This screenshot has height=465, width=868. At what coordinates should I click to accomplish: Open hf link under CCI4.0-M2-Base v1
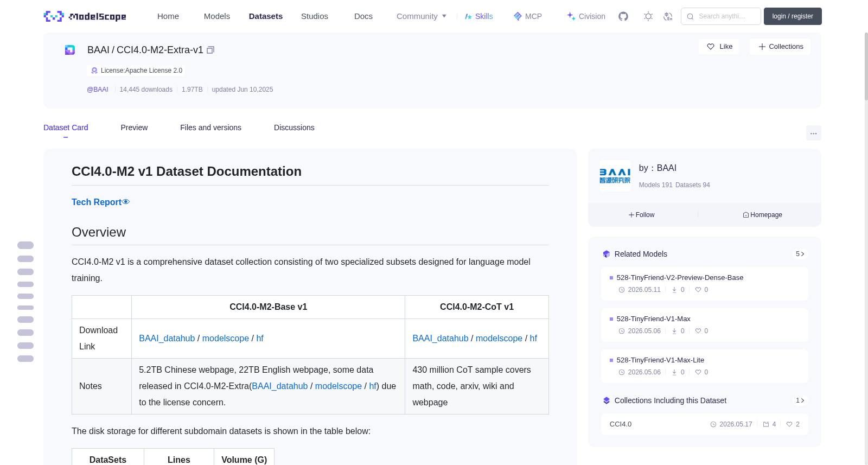[260, 338]
